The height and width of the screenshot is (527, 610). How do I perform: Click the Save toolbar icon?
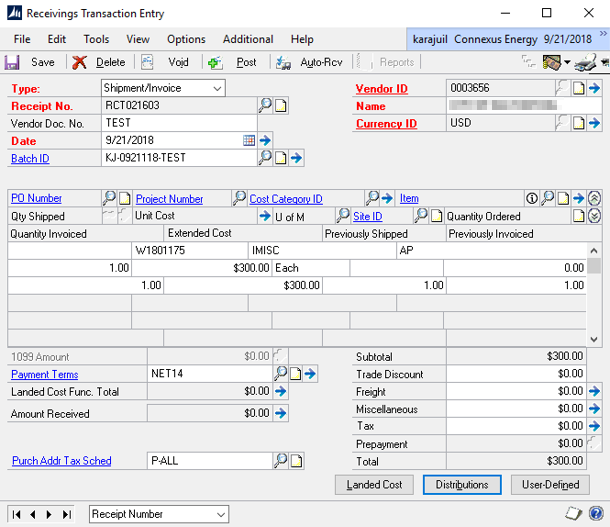pos(14,62)
